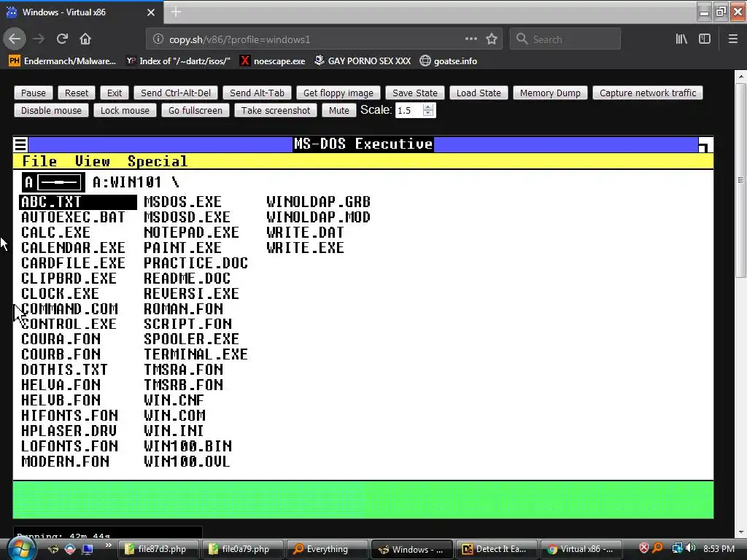Go to the browser home icon
The height and width of the screenshot is (560, 747).
click(x=85, y=39)
